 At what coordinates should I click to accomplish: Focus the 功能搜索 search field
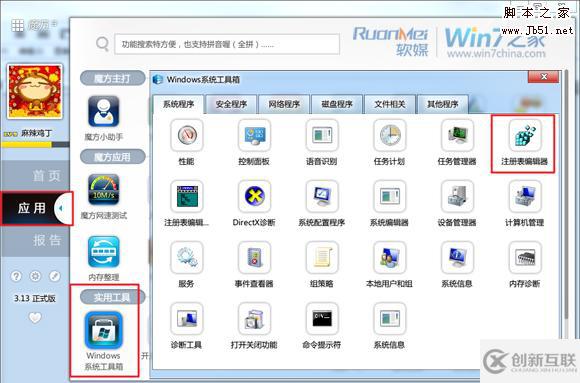227,44
